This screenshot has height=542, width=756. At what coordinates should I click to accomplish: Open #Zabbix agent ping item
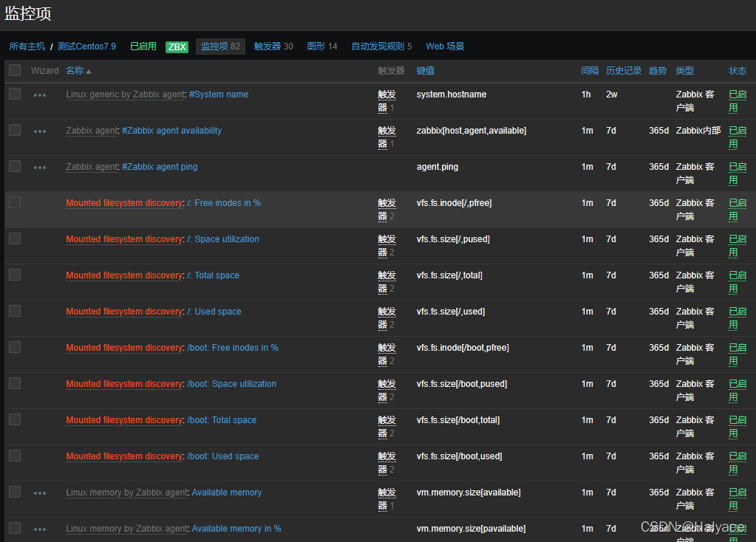[160, 167]
